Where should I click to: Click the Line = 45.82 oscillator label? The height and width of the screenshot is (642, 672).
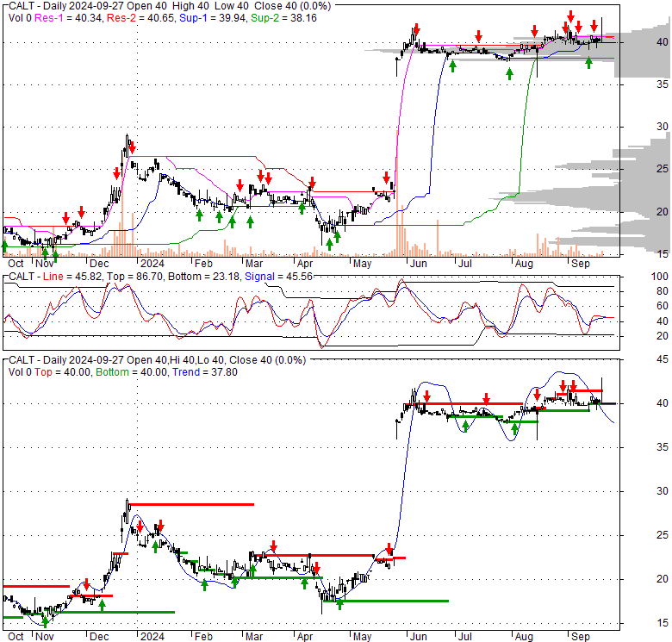[72, 277]
